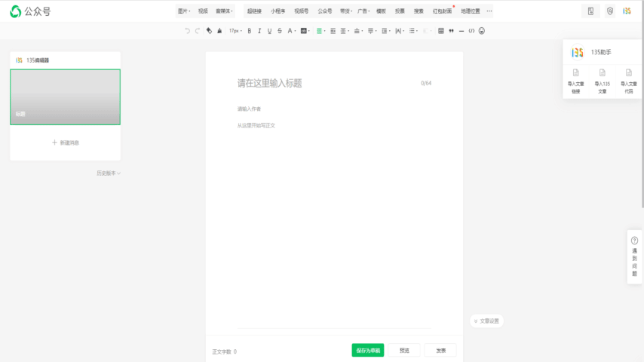Select the article cover thumbnail

tap(66, 97)
